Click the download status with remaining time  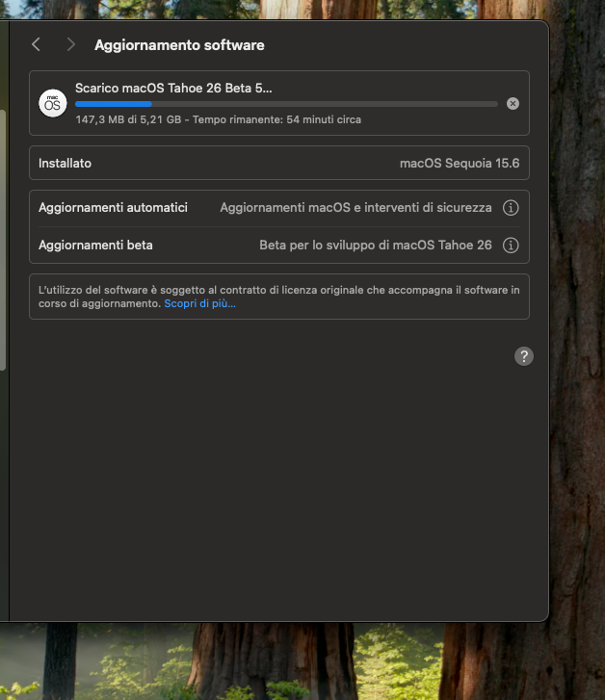point(218,119)
